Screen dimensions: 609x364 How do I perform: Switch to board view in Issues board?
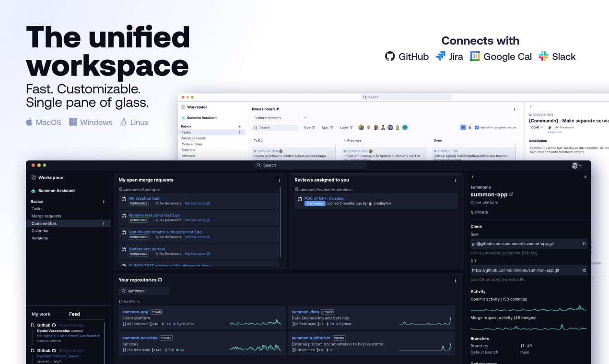pyautogui.click(x=463, y=127)
